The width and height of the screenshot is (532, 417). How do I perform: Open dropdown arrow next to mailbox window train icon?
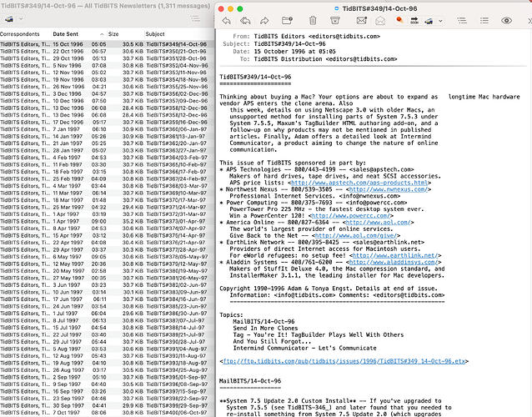pyautogui.click(x=21, y=19)
